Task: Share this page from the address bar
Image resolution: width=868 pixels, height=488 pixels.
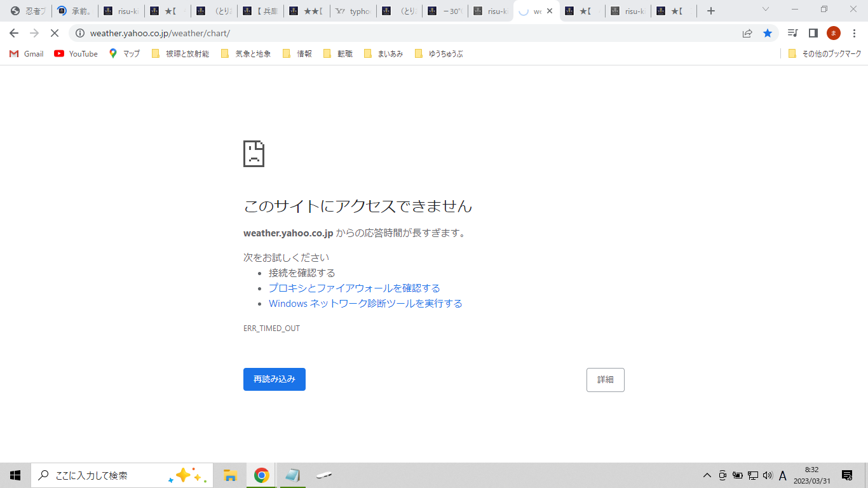Action: click(x=747, y=33)
